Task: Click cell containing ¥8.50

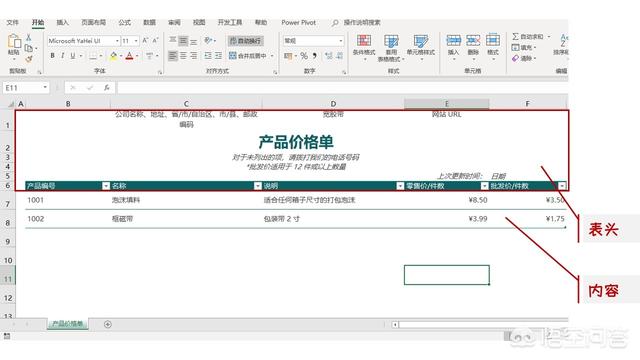Action: pos(447,200)
